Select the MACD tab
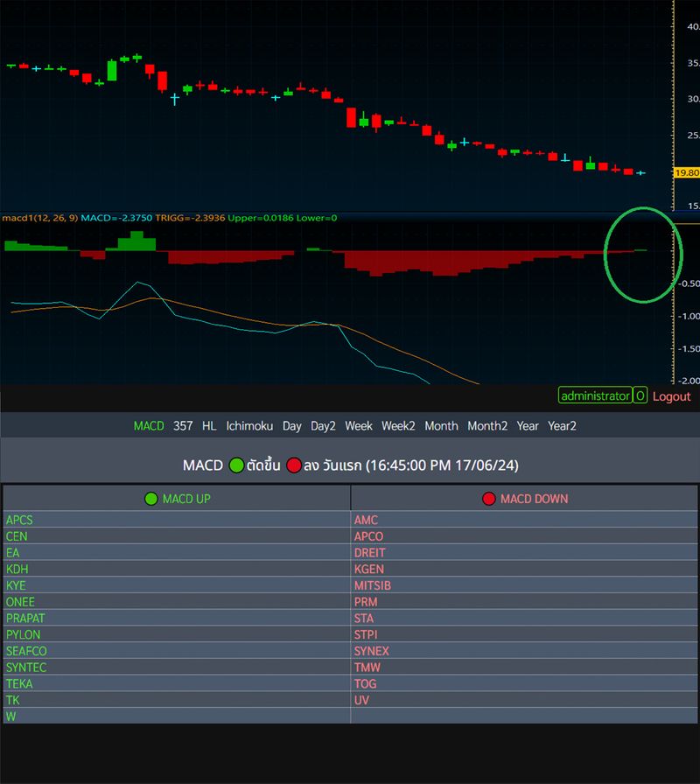The width and height of the screenshot is (700, 784). (x=149, y=426)
